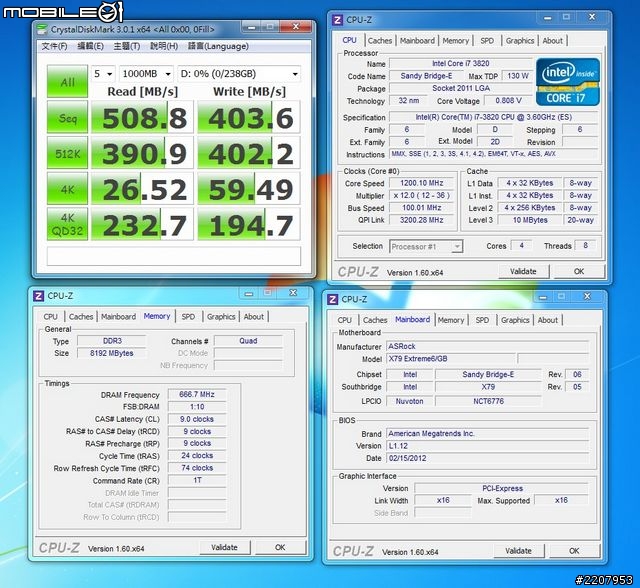This screenshot has width=640, height=588.
Task: Open the 主題(T) menu
Action: tap(127, 46)
